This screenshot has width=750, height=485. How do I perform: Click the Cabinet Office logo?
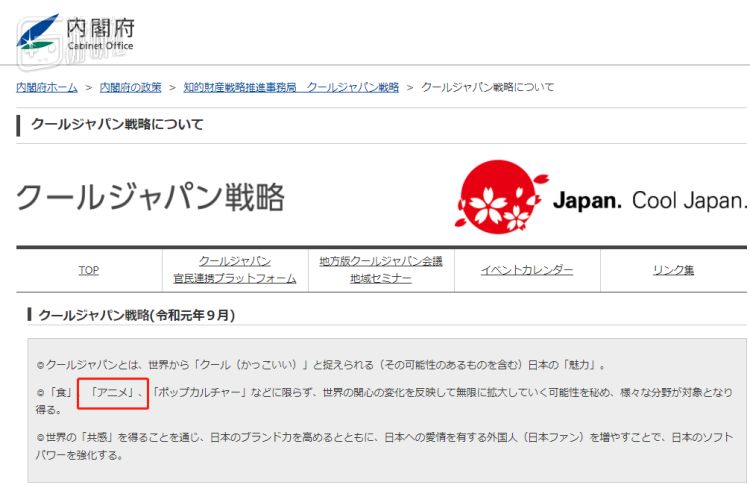(x=76, y=33)
